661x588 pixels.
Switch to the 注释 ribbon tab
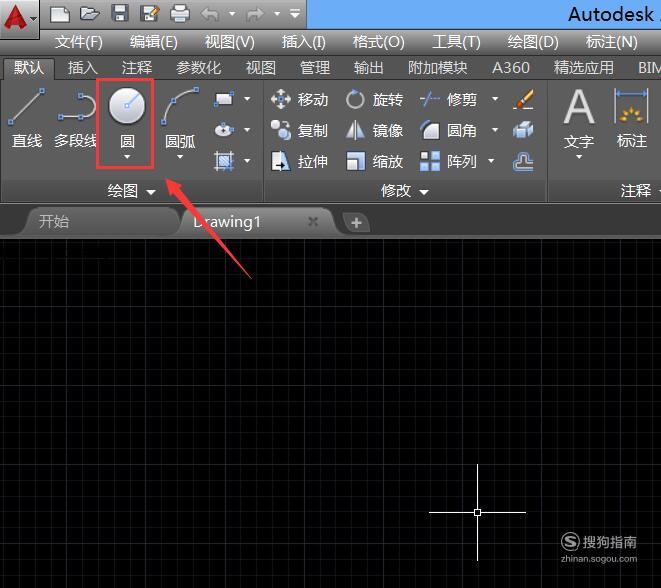click(137, 67)
